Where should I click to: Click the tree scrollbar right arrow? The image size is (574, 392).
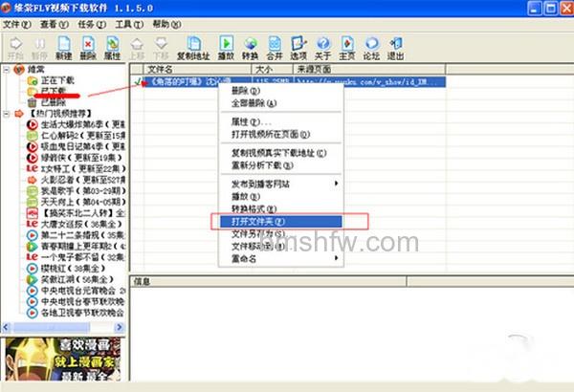pyautogui.click(x=120, y=327)
